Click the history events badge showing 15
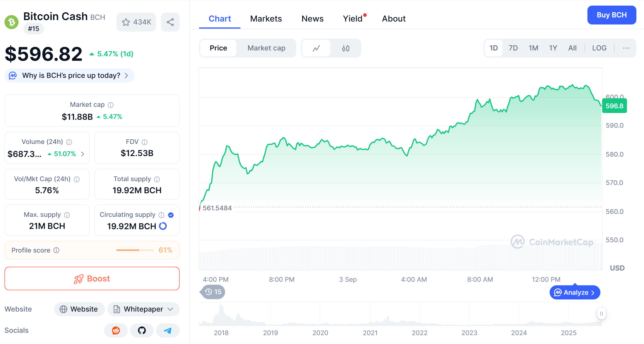The height and width of the screenshot is (344, 644). pyautogui.click(x=213, y=292)
